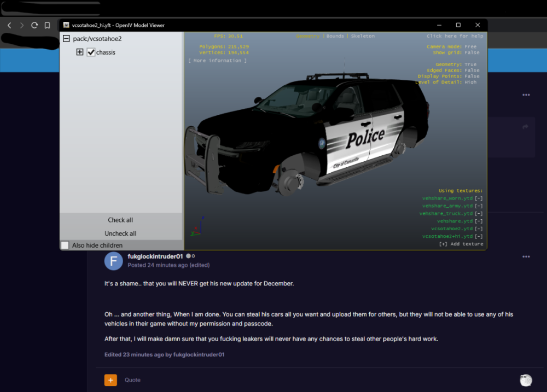The width and height of the screenshot is (547, 392).
Task: Click the browser refresh icon
Action: [34, 25]
